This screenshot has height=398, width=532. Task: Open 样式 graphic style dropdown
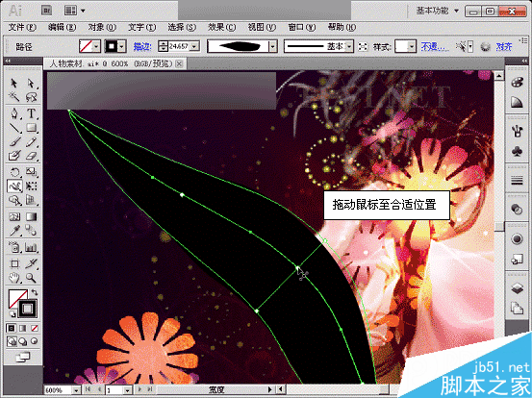411,46
